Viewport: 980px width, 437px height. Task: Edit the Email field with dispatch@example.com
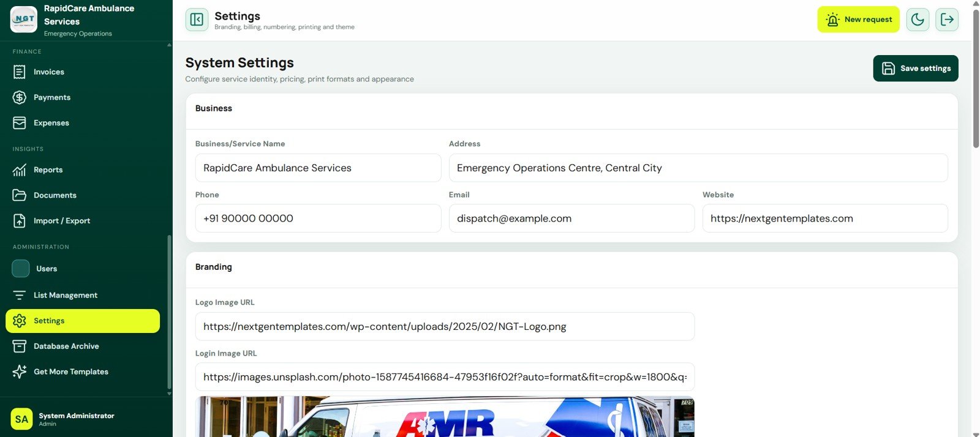(x=571, y=219)
